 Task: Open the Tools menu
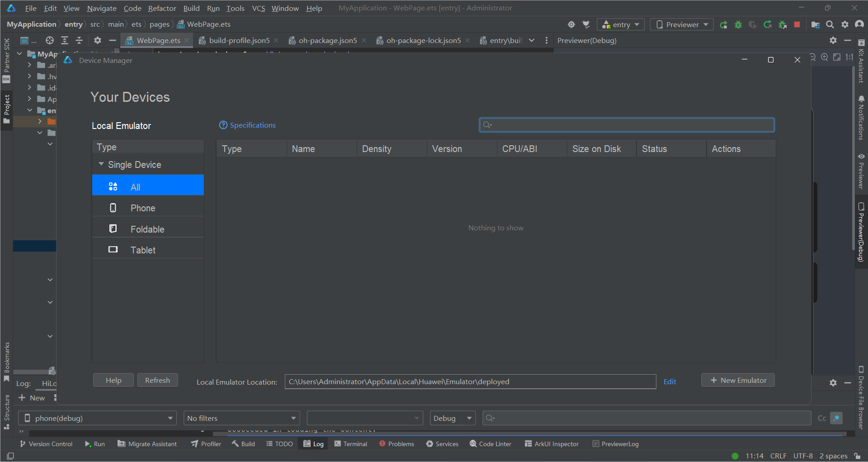coord(235,8)
